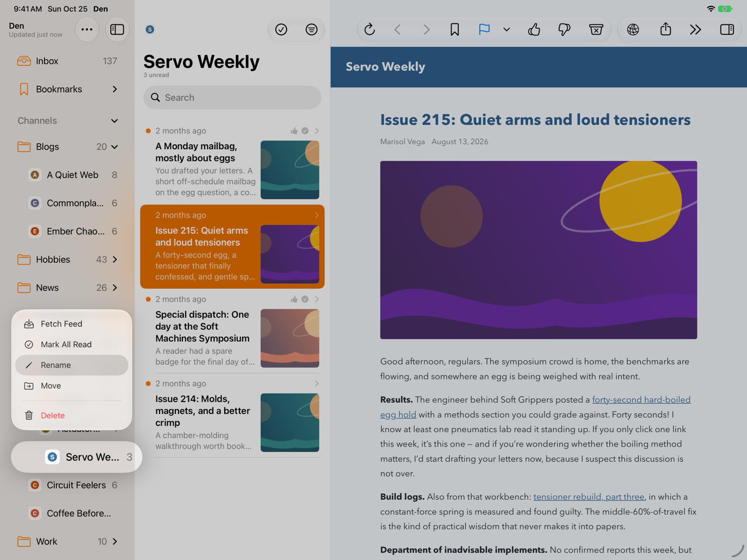Open the sidebar more options menu
This screenshot has width=747, height=560.
click(87, 30)
